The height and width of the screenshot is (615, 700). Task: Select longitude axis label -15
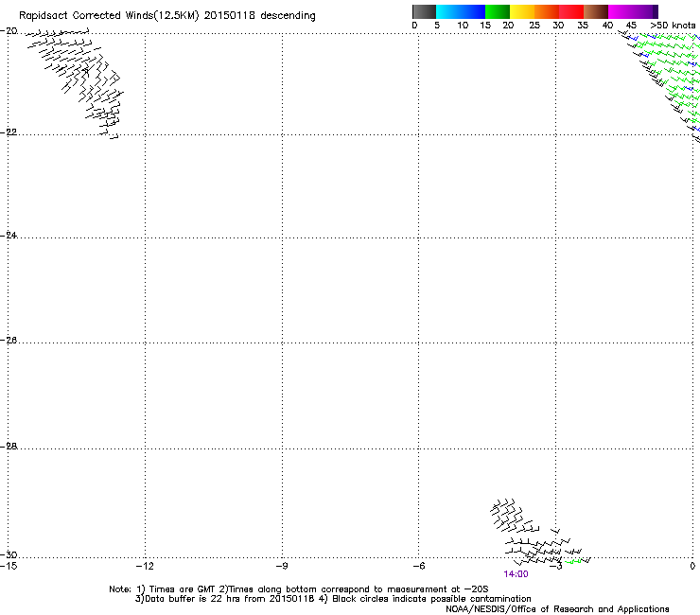9,567
